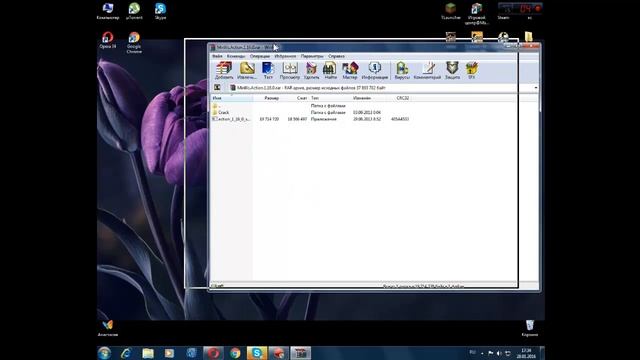Image resolution: width=640 pixels, height=360 pixels.
Task: Show archive Информация (Info)
Action: 375,71
